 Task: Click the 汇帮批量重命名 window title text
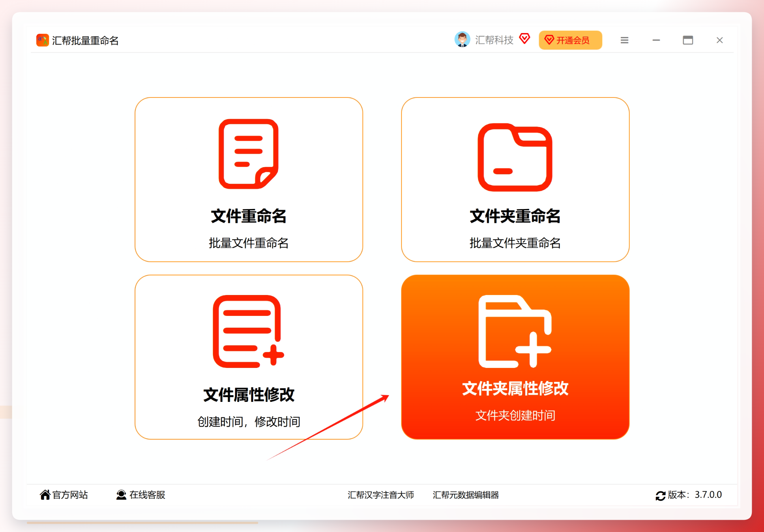pos(85,41)
